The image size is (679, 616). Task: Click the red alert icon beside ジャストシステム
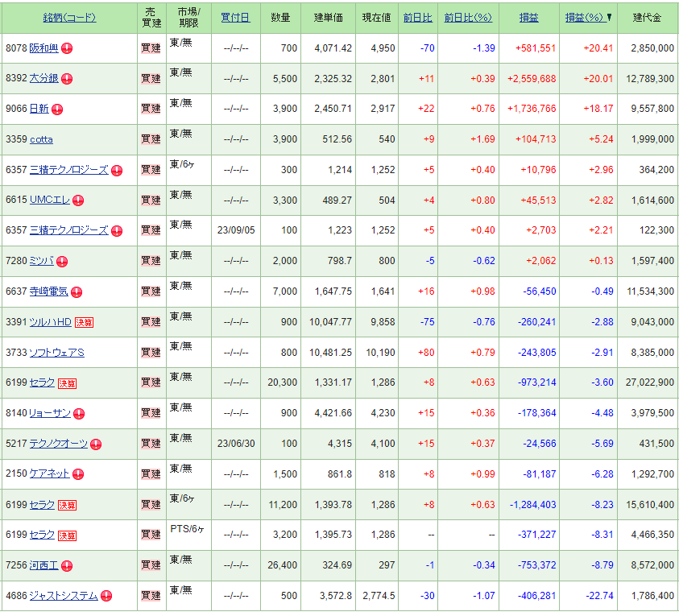point(106,596)
